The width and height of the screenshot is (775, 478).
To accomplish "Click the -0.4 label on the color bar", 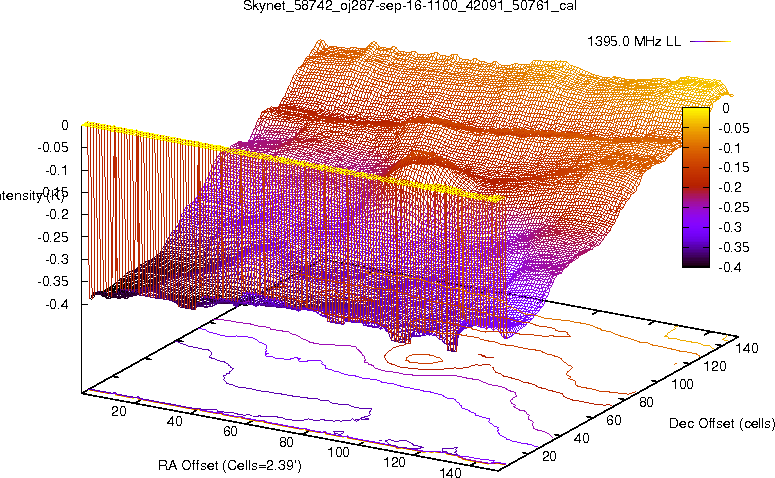I will [730, 267].
